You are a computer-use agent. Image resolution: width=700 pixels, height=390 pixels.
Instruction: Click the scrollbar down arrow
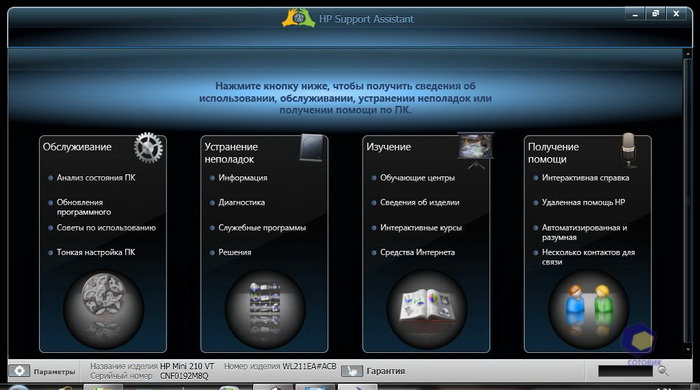(688, 349)
